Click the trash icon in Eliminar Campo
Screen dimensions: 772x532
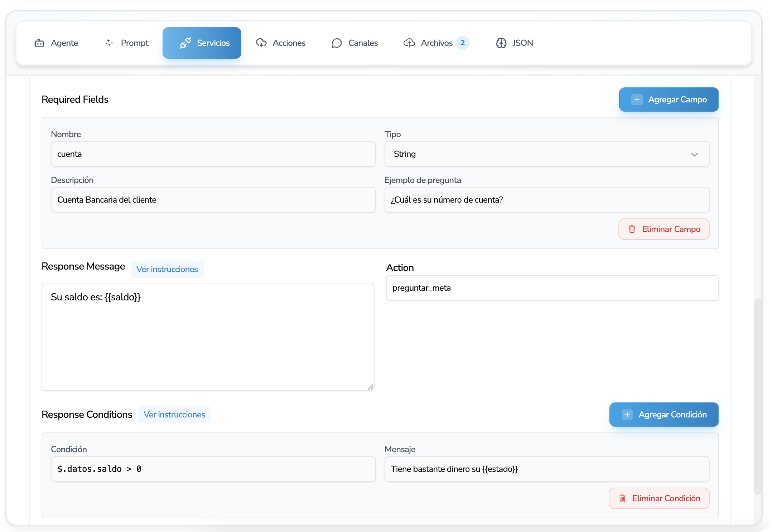coord(632,229)
